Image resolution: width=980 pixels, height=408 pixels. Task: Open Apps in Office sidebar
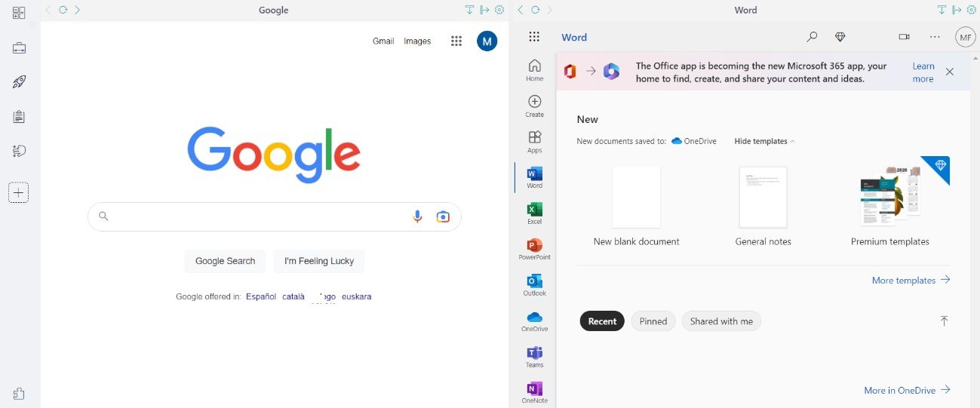(x=534, y=142)
